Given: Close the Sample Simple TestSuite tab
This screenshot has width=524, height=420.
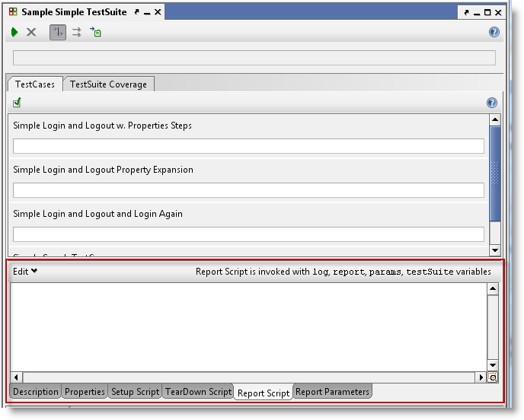Looking at the screenshot, I should point(158,12).
